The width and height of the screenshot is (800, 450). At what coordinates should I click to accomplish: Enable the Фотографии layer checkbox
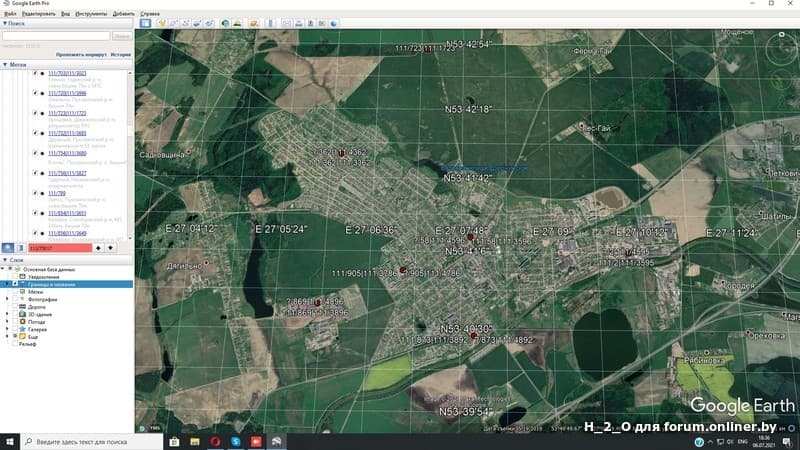[x=16, y=298]
